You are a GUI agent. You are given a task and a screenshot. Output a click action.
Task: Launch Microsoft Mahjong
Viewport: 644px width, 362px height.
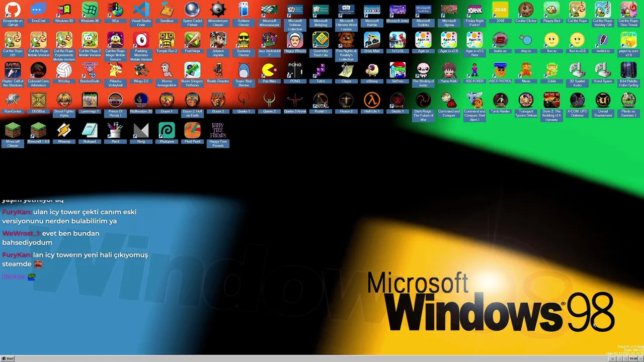pyautogui.click(x=320, y=15)
